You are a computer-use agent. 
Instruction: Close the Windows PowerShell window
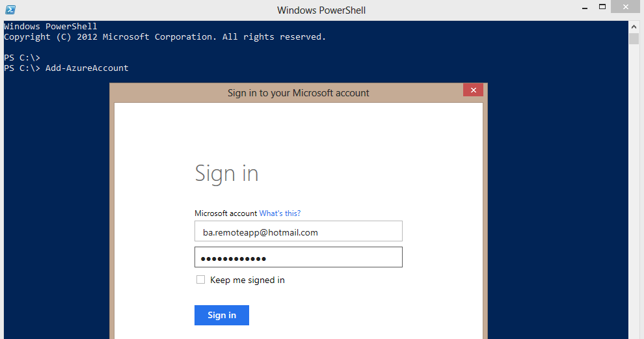pos(626,7)
